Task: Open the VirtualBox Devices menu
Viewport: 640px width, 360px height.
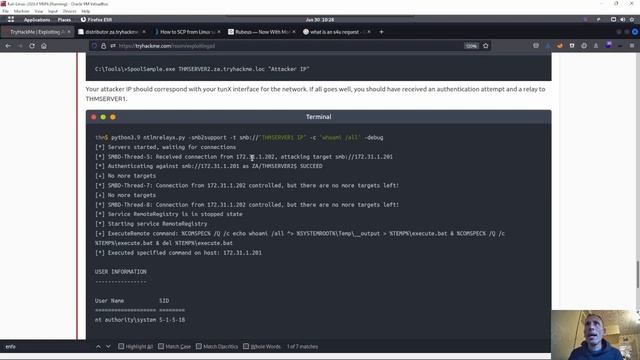Action: coord(69,11)
